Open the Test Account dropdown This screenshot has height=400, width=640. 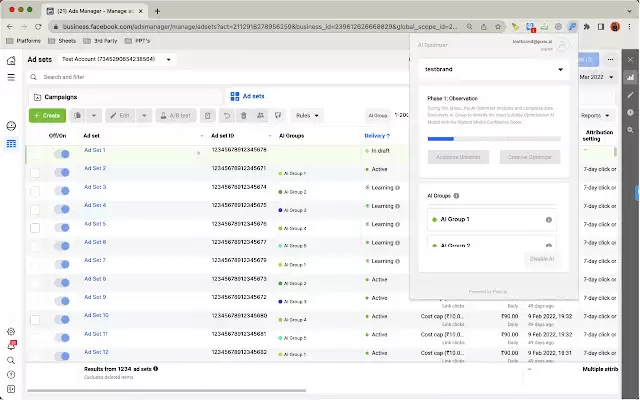click(x=117, y=59)
